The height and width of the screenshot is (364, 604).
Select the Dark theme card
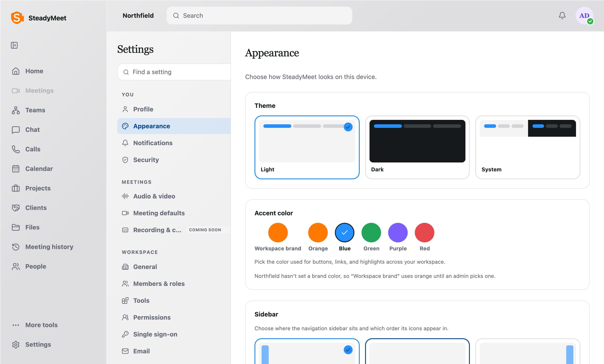(x=417, y=147)
